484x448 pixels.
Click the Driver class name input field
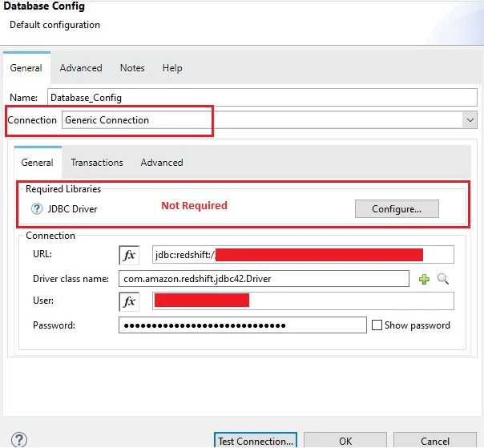[x=264, y=279]
